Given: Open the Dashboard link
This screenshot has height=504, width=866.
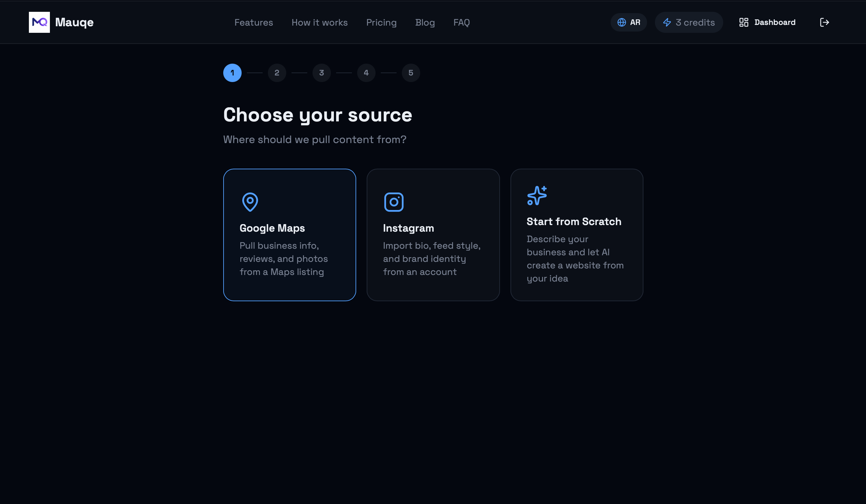Looking at the screenshot, I should 767,22.
